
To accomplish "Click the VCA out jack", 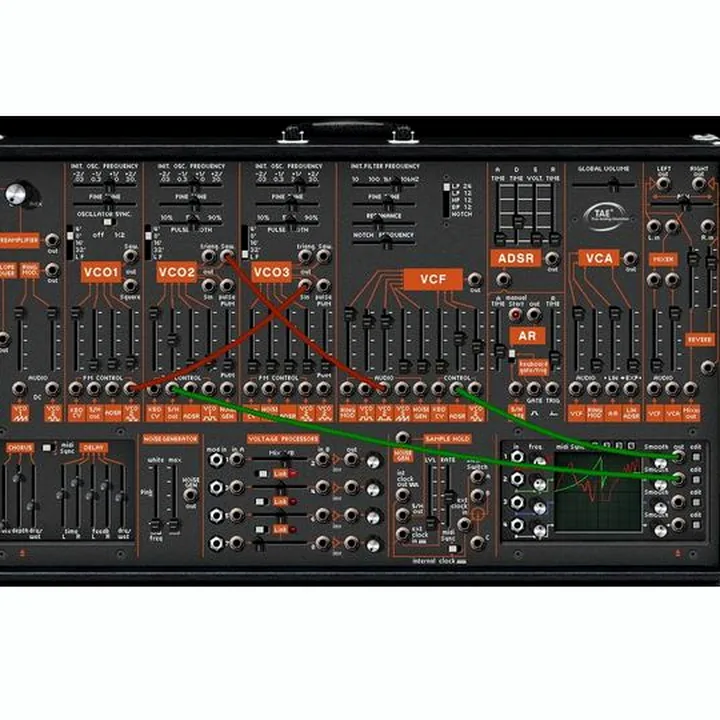I will pyautogui.click(x=630, y=259).
